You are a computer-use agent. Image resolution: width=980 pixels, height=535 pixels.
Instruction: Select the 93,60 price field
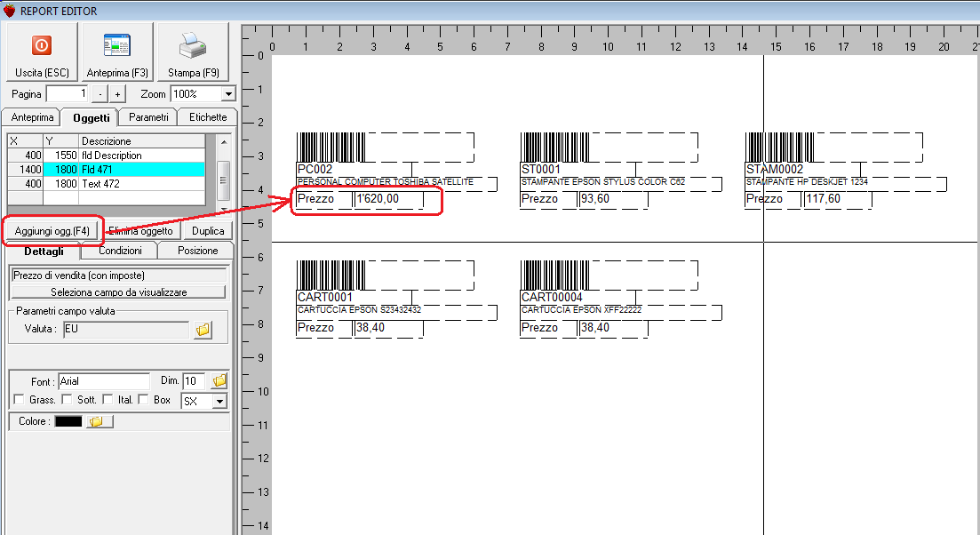click(x=595, y=199)
